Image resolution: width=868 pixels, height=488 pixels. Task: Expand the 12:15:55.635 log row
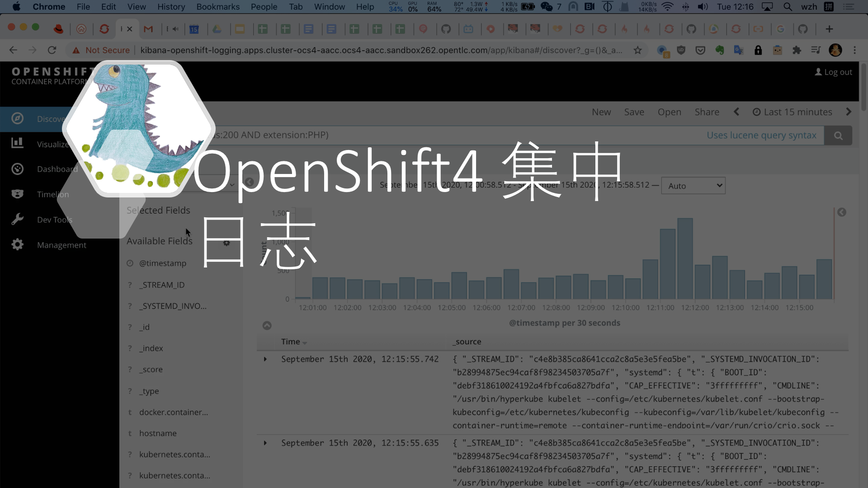click(265, 443)
